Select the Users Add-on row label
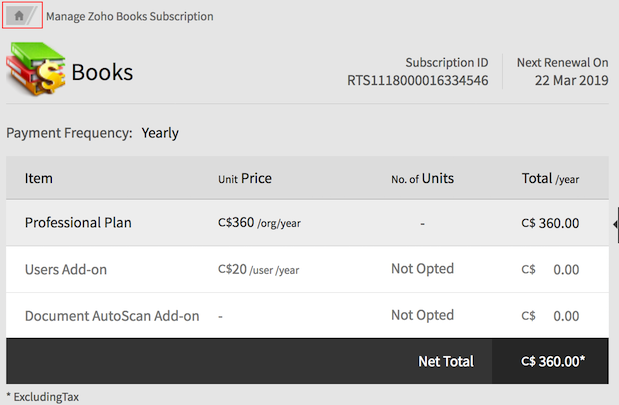Screen dimensions: 619x405 pyautogui.click(x=66, y=269)
